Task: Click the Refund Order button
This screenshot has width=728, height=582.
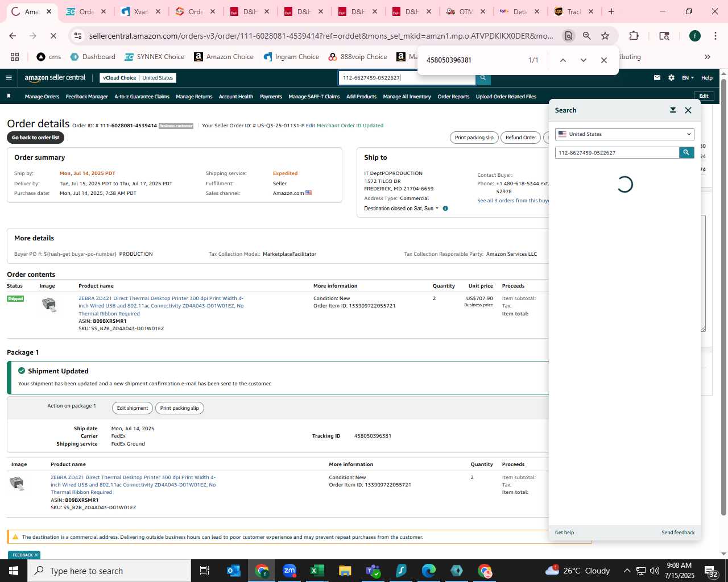Action: point(521,138)
